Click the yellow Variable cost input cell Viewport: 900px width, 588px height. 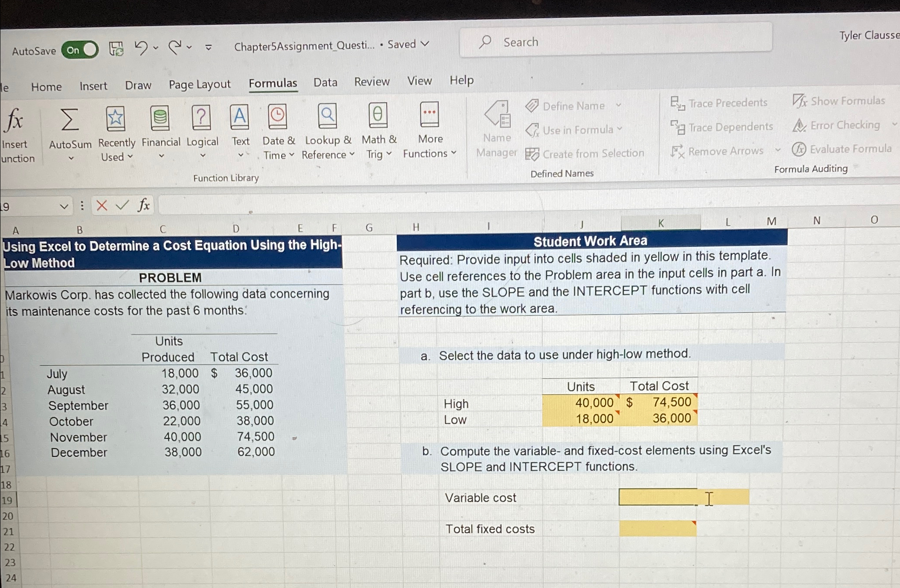coord(656,497)
